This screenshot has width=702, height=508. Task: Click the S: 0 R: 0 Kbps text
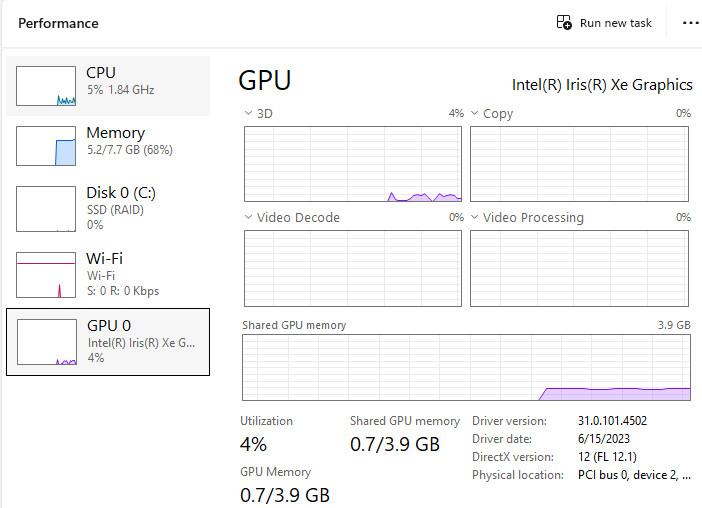point(123,291)
